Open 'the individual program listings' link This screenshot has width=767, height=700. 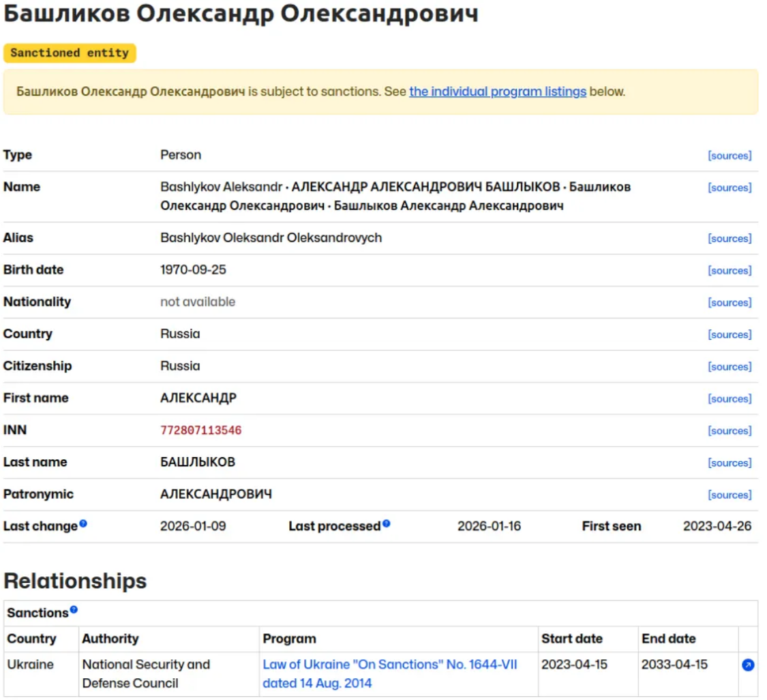pyautogui.click(x=497, y=92)
